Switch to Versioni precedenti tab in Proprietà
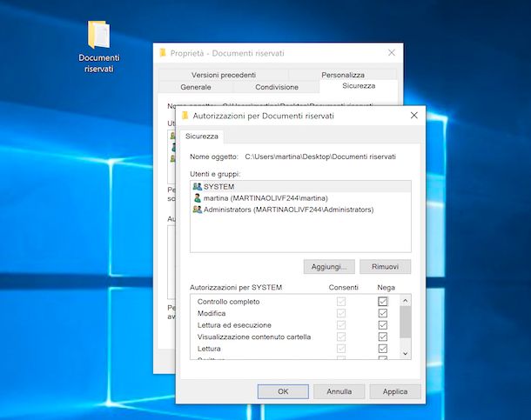 pos(224,75)
